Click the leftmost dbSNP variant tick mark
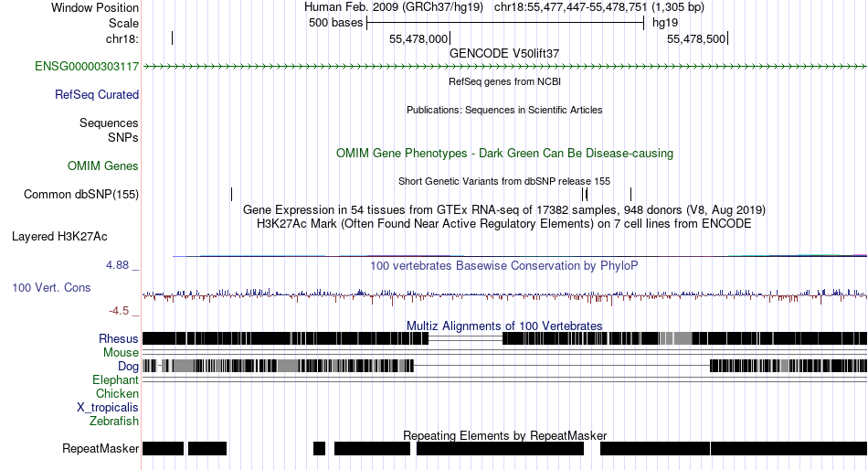The height and width of the screenshot is (470, 868). [231, 195]
